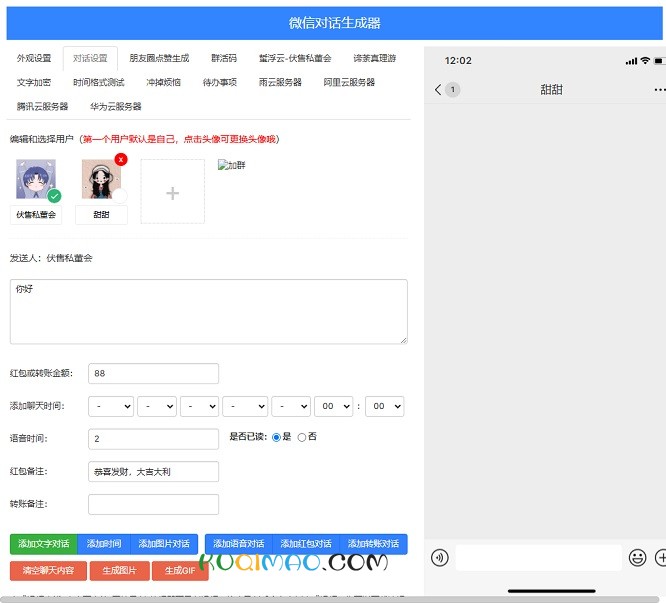666x603 pixels.
Task: Click the 加群 image icon
Action: (231, 165)
